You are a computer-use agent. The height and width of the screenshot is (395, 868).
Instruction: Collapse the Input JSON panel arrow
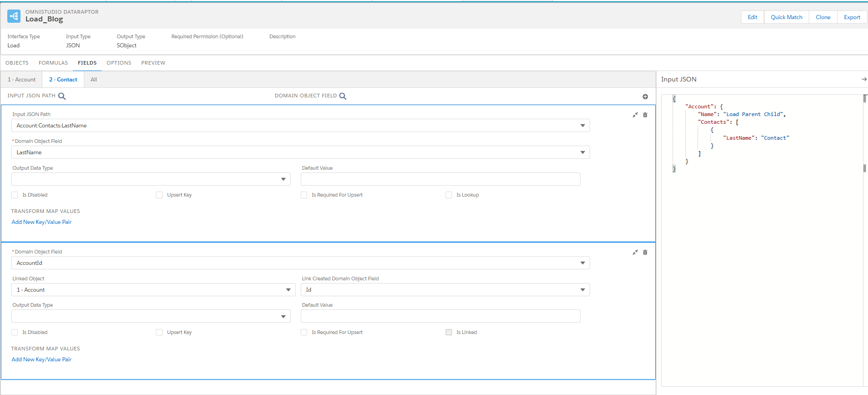pyautogui.click(x=864, y=79)
